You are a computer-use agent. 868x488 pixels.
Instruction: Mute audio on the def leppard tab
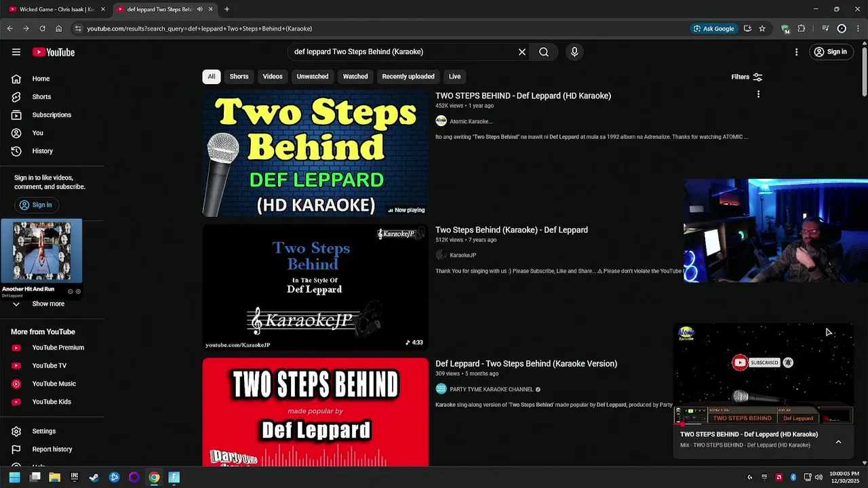coord(199,9)
